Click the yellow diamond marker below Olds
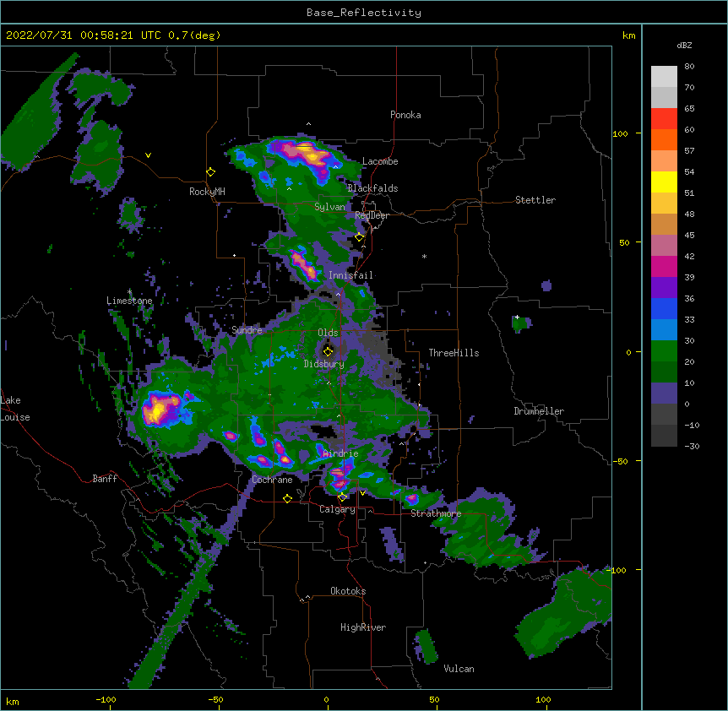728x711 pixels. click(x=328, y=351)
